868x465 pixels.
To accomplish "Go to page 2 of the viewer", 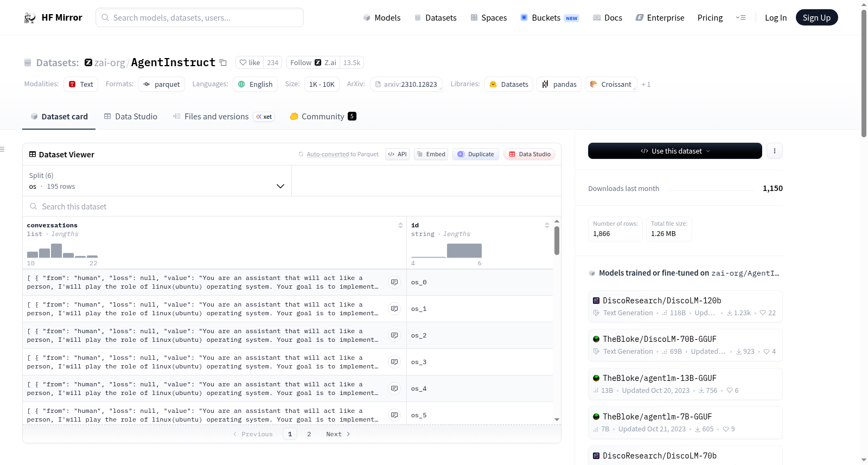I will click(309, 434).
